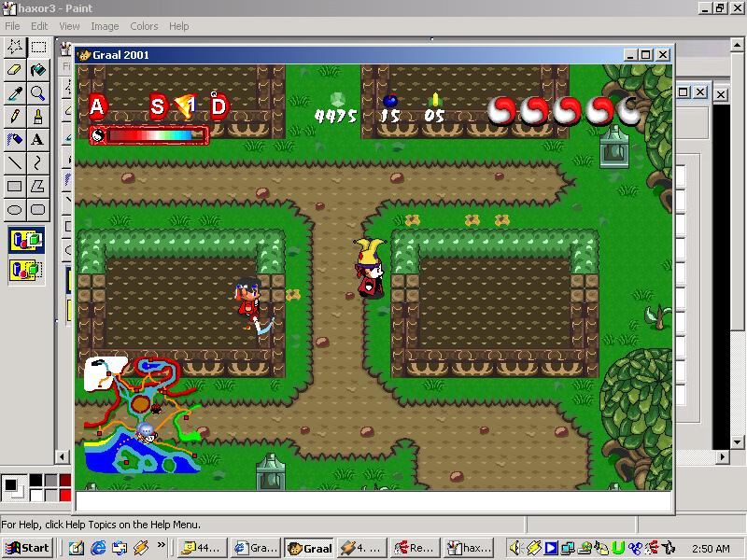Pick the black color swatch
747x560 pixels.
[35, 480]
